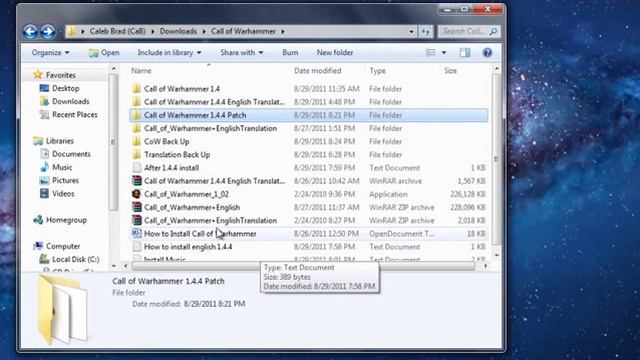Open the view options dropdown arrow

pos(444,53)
